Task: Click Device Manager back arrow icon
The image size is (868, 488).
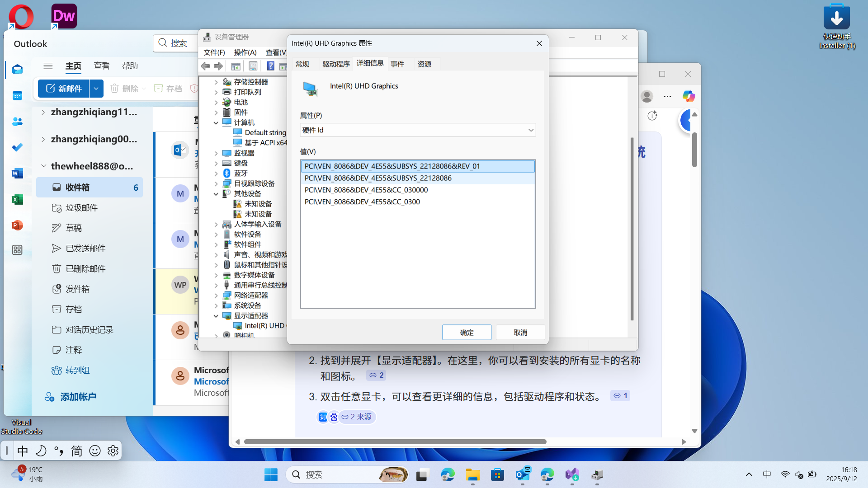Action: click(x=206, y=66)
